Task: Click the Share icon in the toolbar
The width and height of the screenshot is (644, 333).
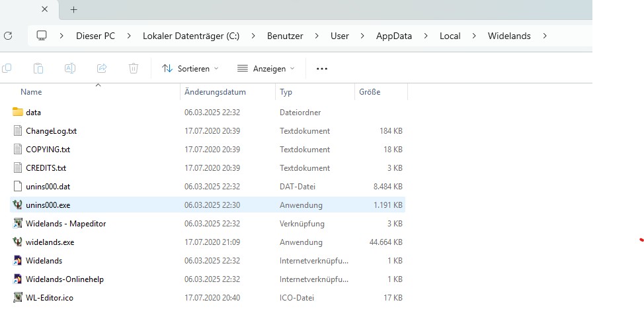Action: point(102,68)
